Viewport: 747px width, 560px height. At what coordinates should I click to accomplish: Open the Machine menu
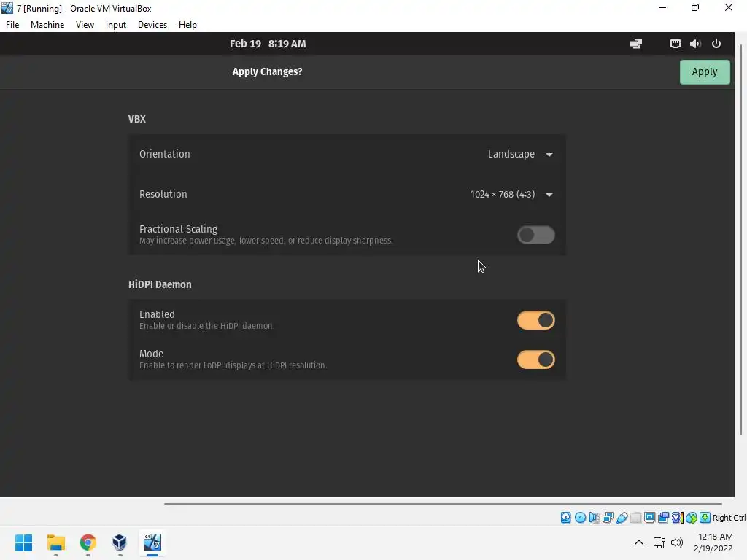pyautogui.click(x=47, y=25)
